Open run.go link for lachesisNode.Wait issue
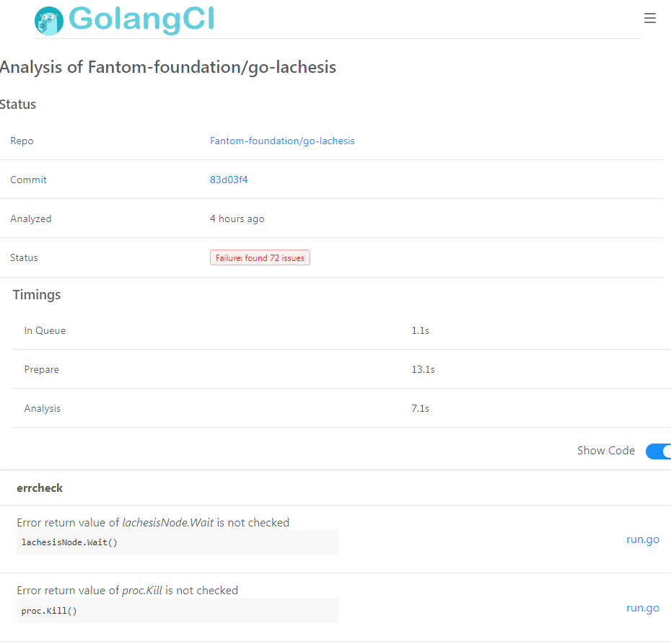Image resolution: width=671 pixels, height=644 pixels. click(x=643, y=539)
